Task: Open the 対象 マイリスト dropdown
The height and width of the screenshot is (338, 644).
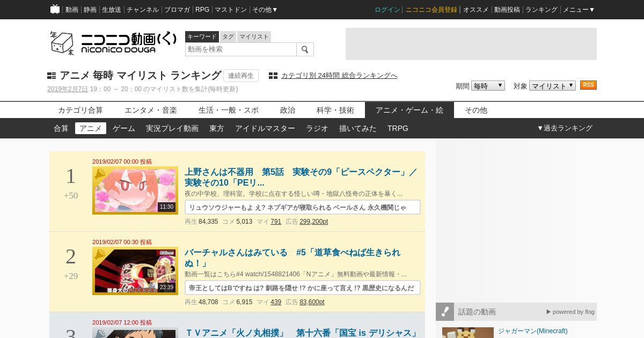Action: pos(552,86)
